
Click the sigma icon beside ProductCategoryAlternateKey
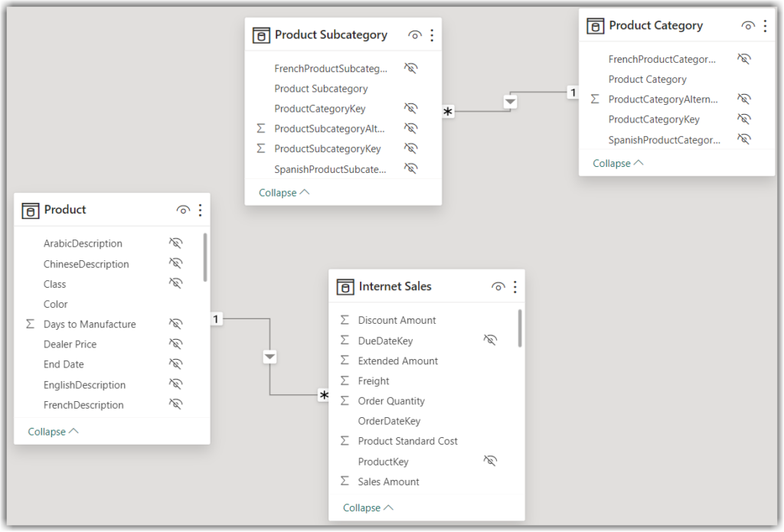click(x=595, y=99)
